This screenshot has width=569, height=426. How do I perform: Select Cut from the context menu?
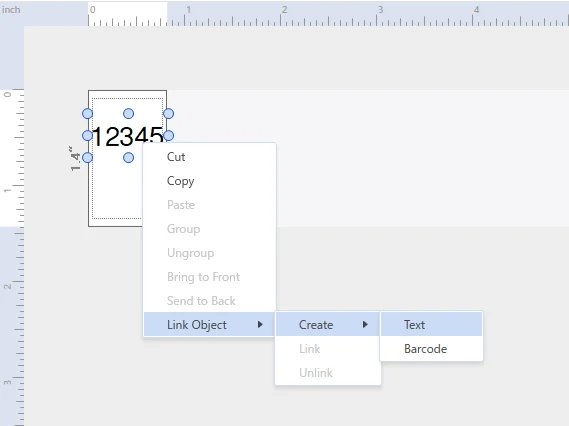tap(209, 157)
